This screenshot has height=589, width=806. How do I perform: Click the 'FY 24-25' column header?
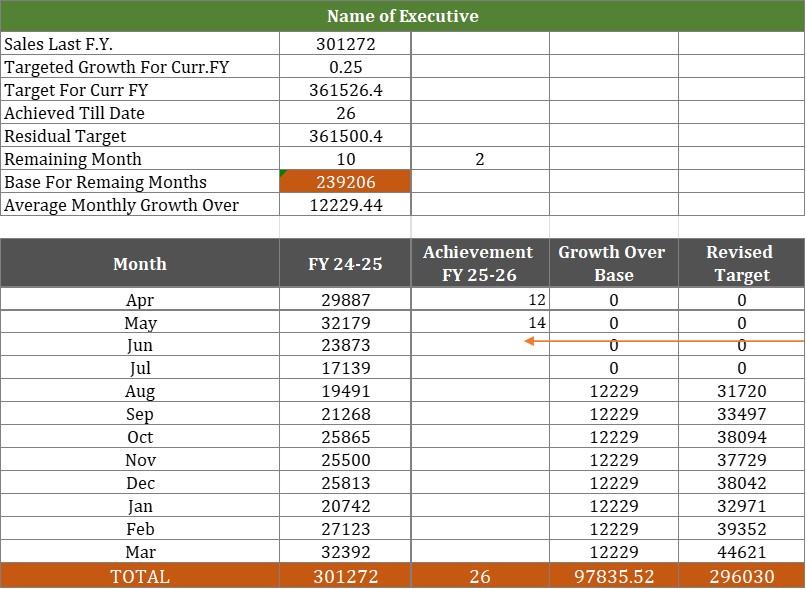(345, 264)
